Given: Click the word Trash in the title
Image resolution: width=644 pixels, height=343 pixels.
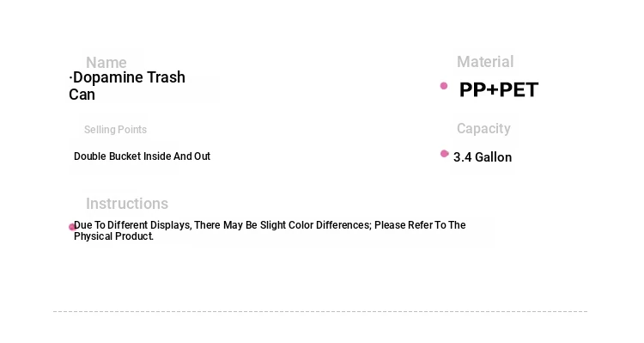Looking at the screenshot, I should click(x=166, y=77).
